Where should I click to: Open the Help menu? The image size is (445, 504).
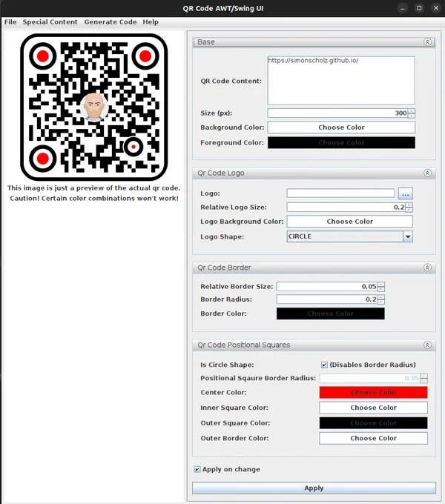coord(151,21)
